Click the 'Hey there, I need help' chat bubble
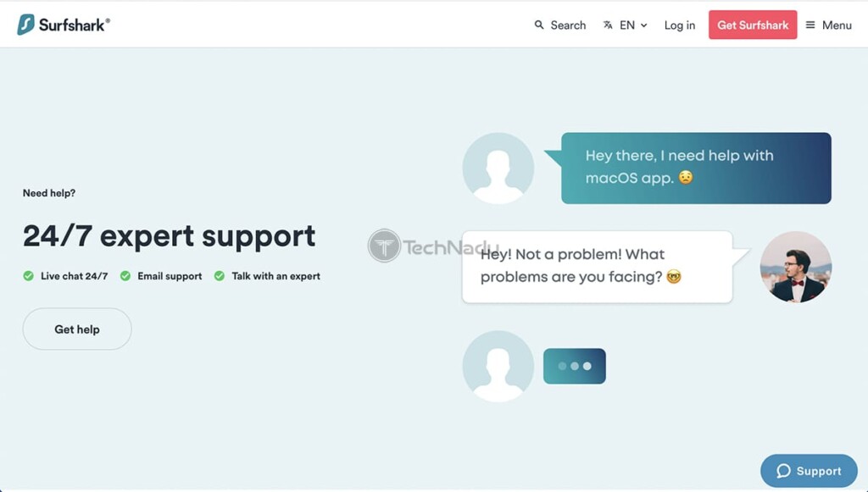 (x=696, y=168)
